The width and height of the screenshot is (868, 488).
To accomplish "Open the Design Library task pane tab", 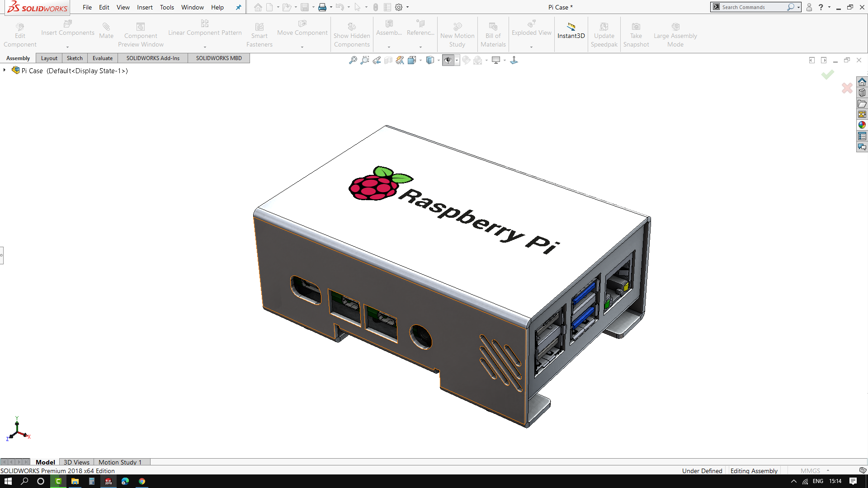I will click(862, 93).
